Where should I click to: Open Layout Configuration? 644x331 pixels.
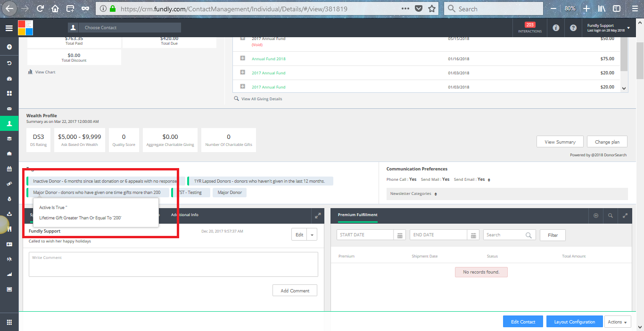point(575,322)
